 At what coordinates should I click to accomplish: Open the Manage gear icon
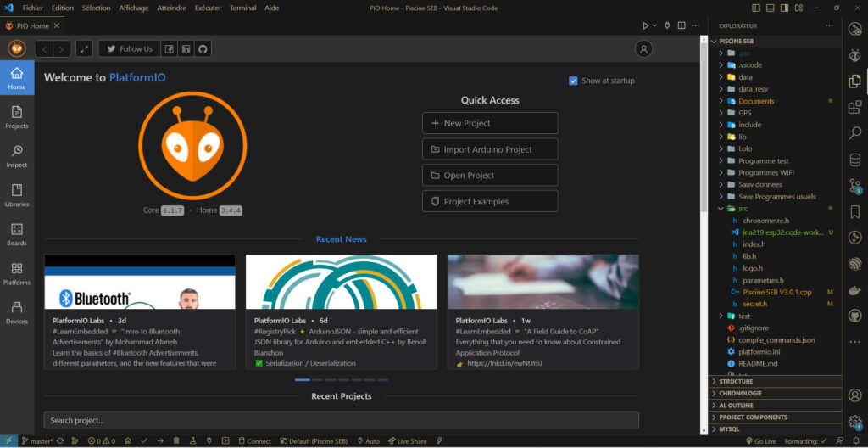[x=854, y=422]
